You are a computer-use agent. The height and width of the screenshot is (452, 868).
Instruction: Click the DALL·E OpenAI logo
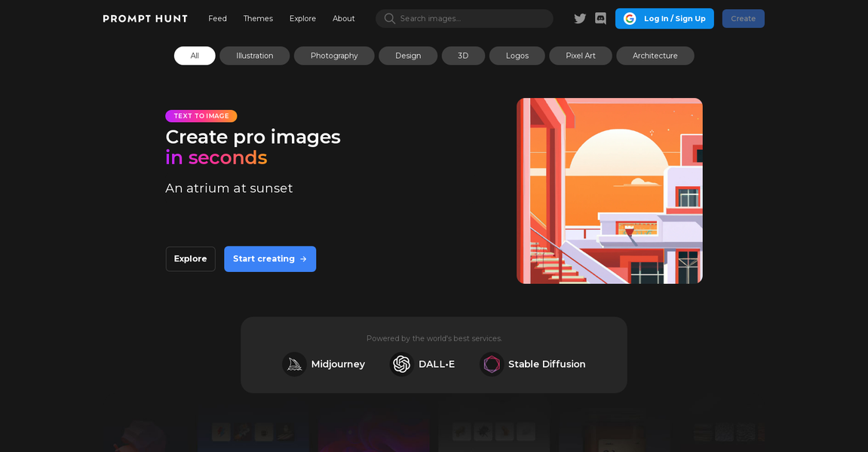(401, 364)
